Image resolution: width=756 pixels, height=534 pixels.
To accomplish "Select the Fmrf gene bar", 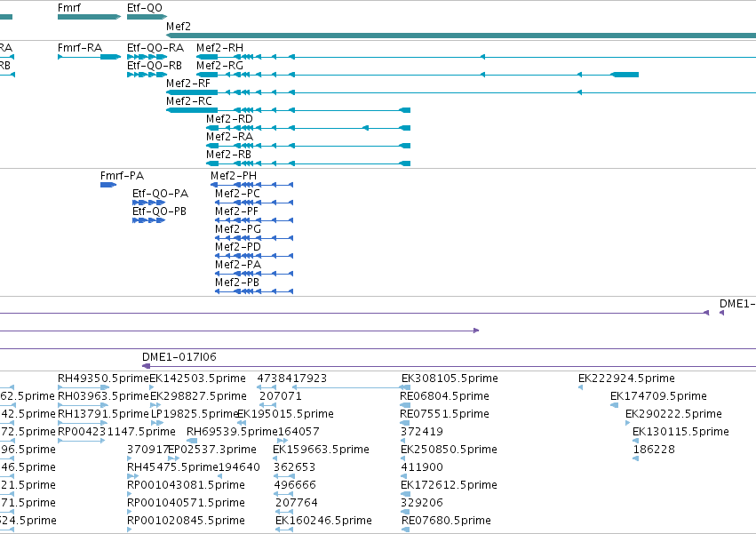I will [x=89, y=17].
